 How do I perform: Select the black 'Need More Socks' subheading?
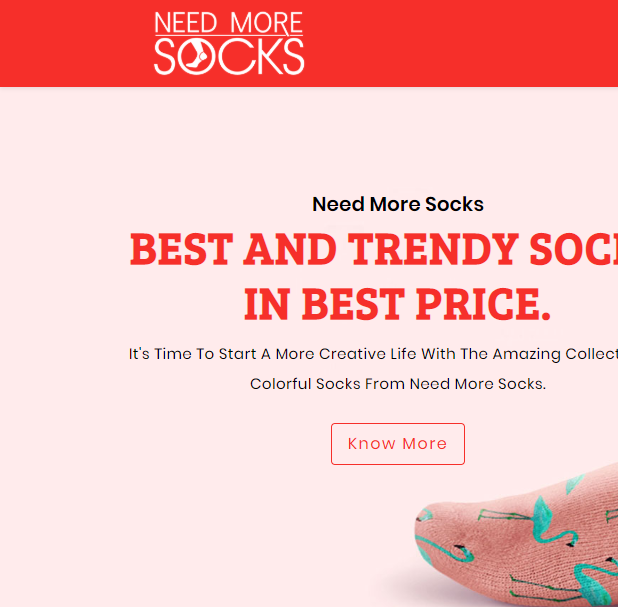(x=398, y=204)
